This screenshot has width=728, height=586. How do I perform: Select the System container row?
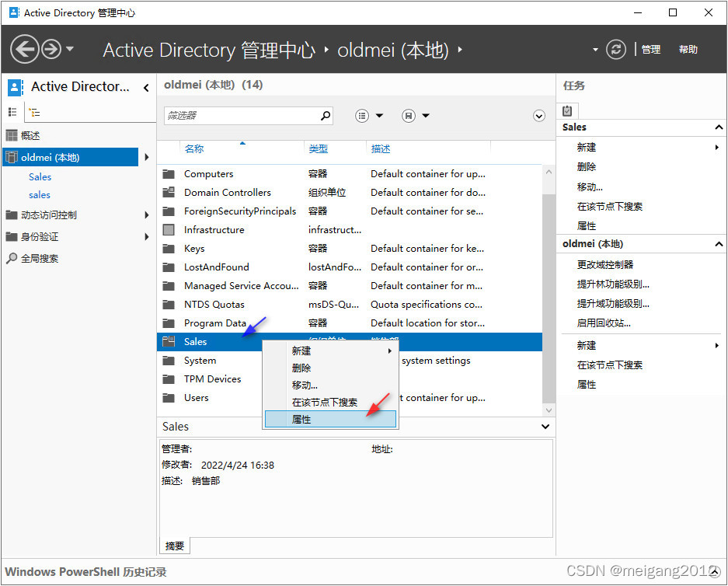pos(210,361)
